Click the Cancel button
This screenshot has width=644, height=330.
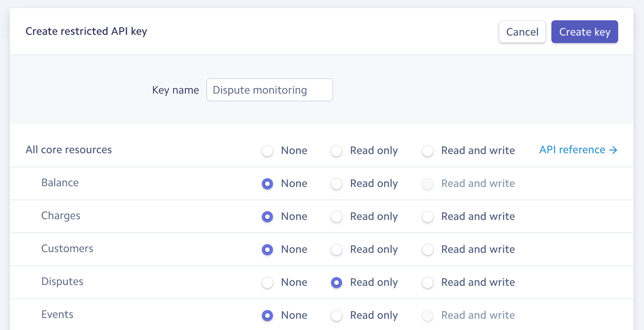tap(522, 32)
